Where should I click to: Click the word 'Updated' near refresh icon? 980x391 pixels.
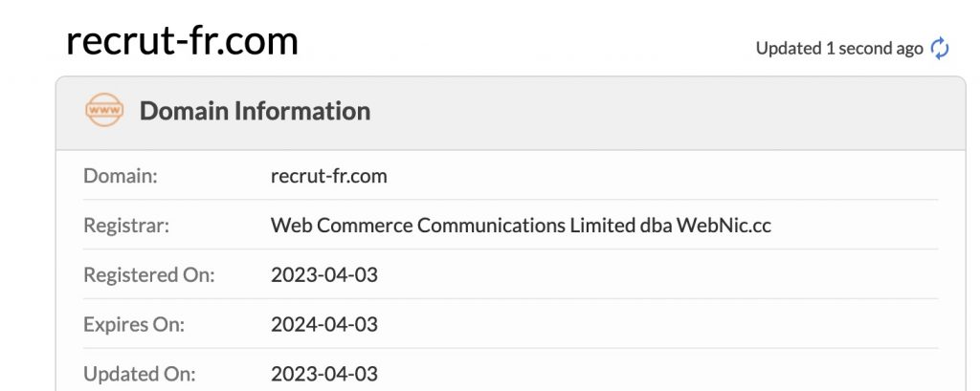coord(789,48)
